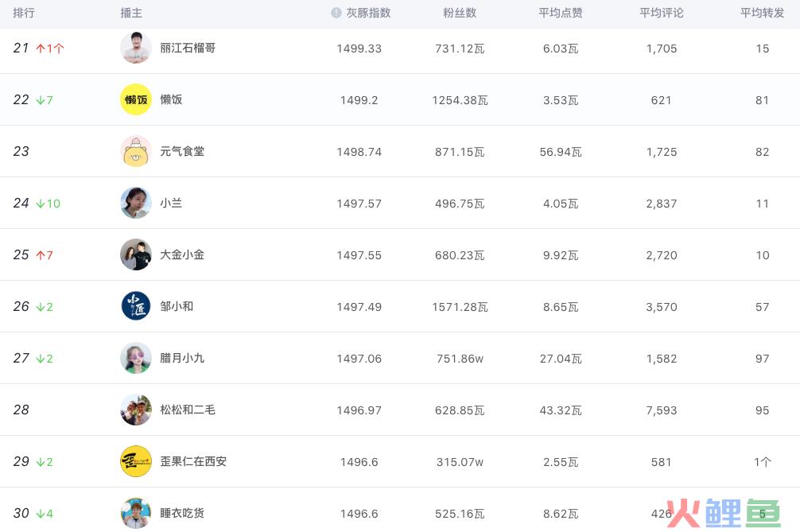Click the 平均转发 column header
The image size is (800, 532).
tap(762, 13)
